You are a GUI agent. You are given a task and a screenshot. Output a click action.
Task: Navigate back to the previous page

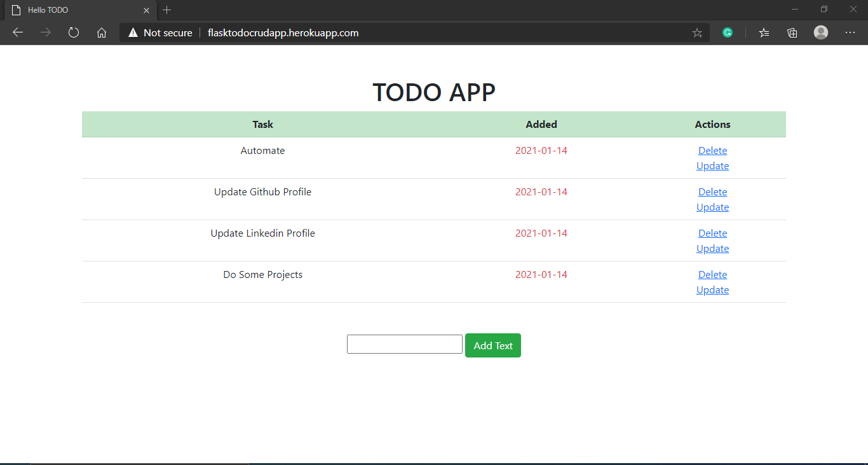17,32
